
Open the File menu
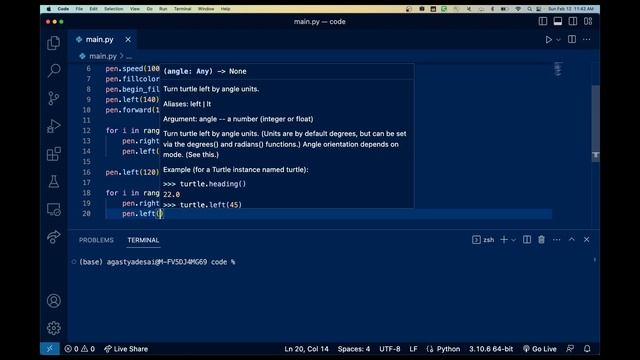[x=79, y=9]
